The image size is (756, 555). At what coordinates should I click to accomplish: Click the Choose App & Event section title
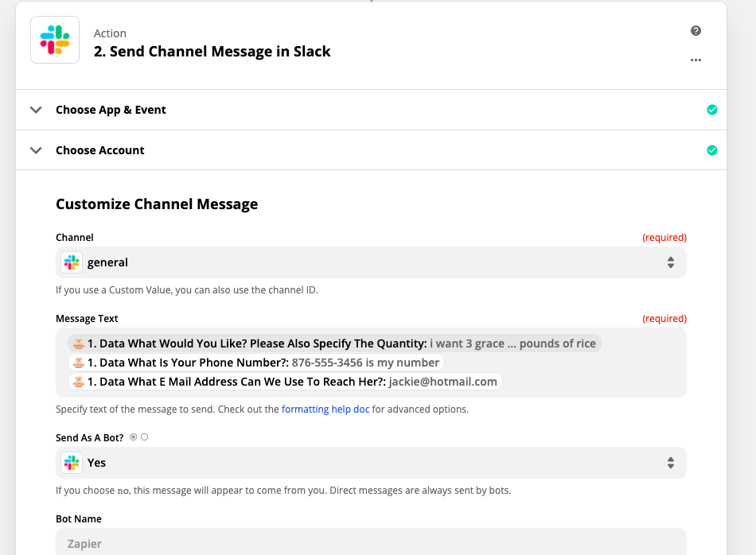tap(111, 110)
